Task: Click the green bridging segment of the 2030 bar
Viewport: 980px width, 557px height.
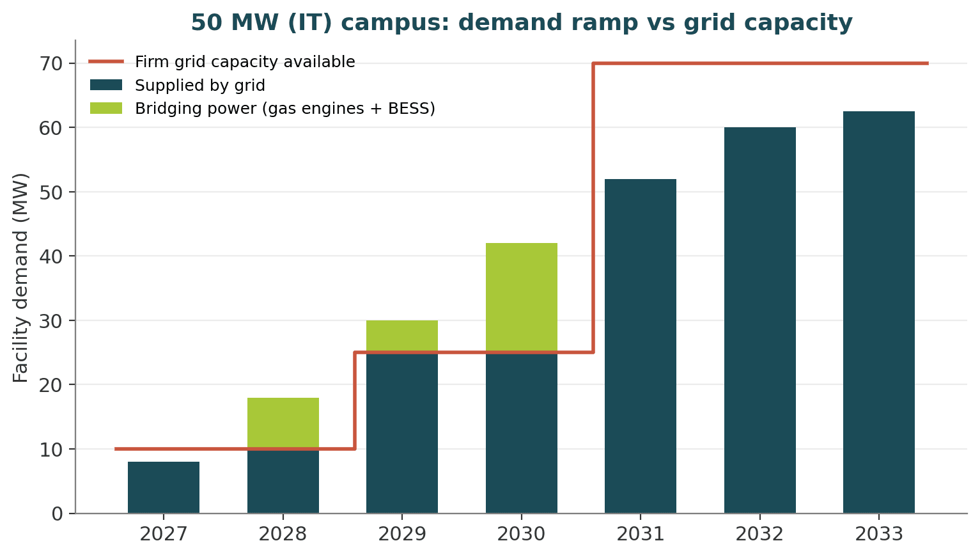Action: (x=522, y=298)
